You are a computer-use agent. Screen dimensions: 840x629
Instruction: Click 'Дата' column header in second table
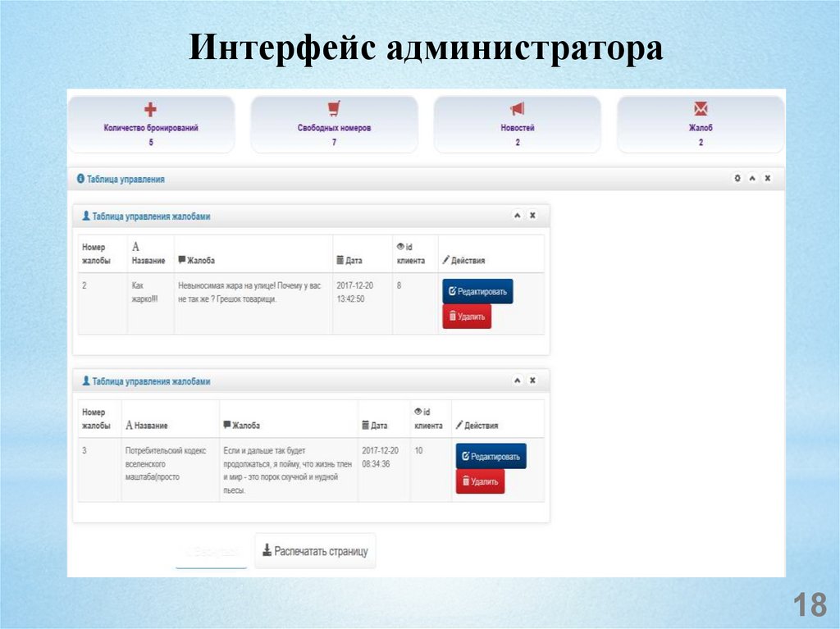374,426
